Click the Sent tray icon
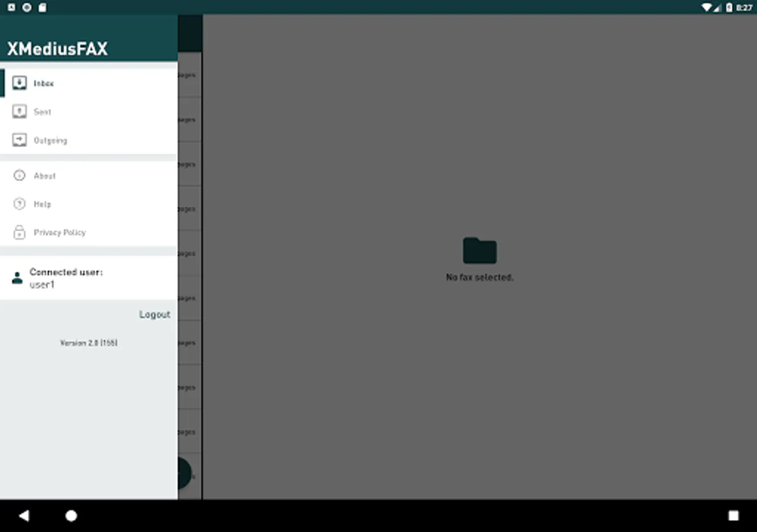The width and height of the screenshot is (757, 532). (20, 111)
